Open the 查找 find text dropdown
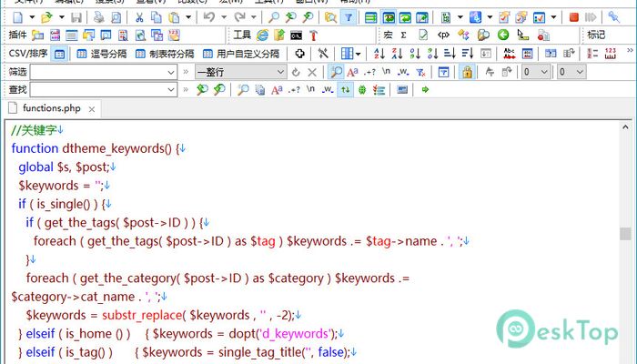 click(x=171, y=90)
